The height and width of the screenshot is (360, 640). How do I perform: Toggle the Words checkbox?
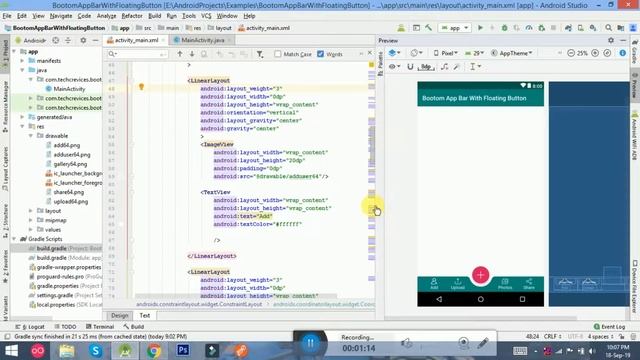pos(320,54)
